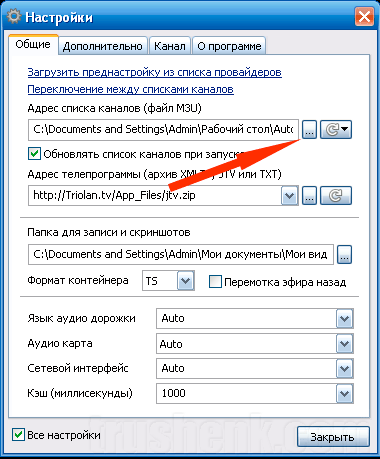This screenshot has height=459, width=380.
Task: Expand Аудио карта dropdown
Action: point(344,344)
